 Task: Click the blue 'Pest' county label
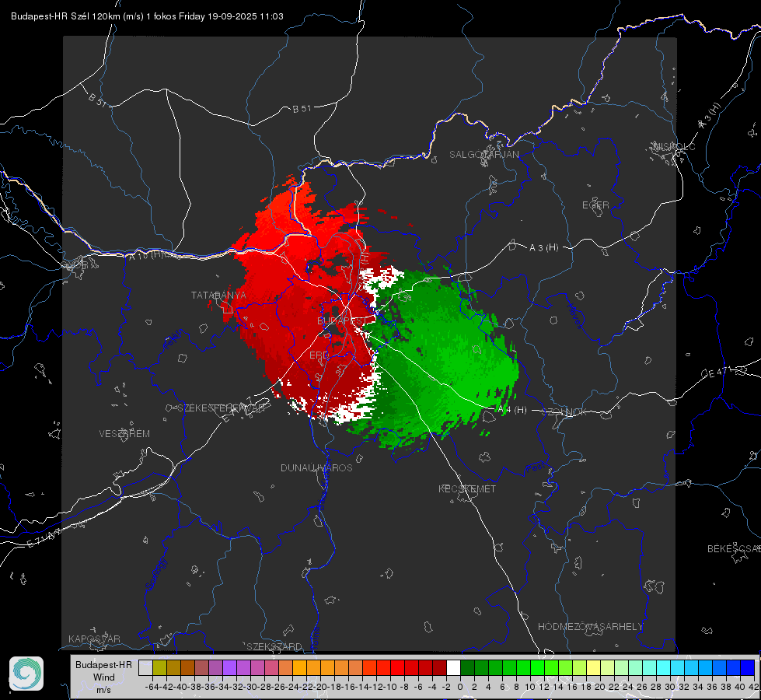coord(535,468)
